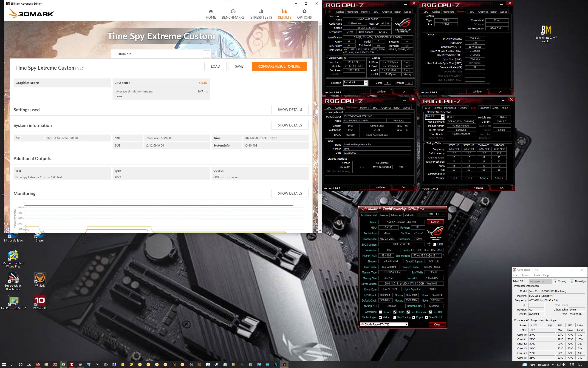The image size is (588, 368).
Task: Toggle CUDA checkbox in GPU-Z
Action: (x=395, y=312)
